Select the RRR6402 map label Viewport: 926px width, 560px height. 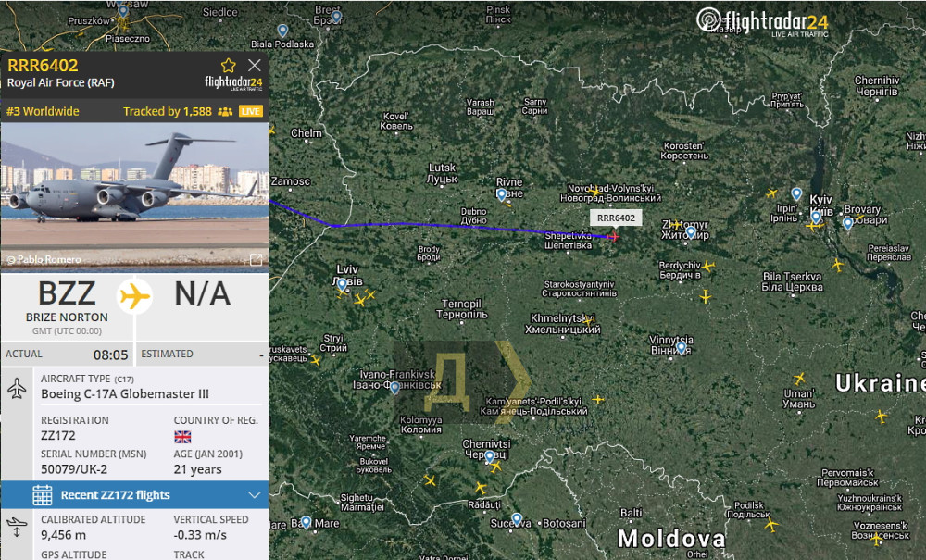(x=616, y=218)
